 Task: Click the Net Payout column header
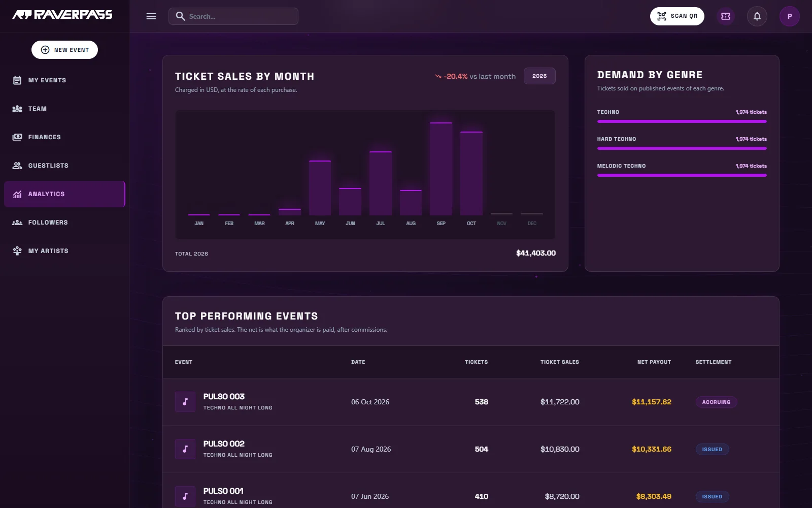[654, 362]
